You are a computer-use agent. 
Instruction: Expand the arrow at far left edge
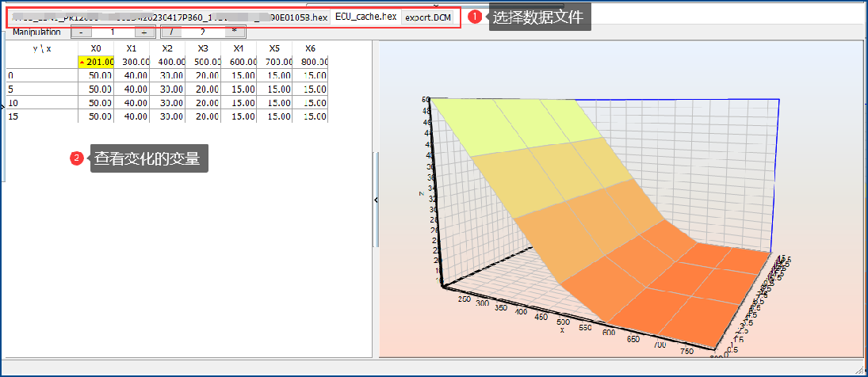2,105
